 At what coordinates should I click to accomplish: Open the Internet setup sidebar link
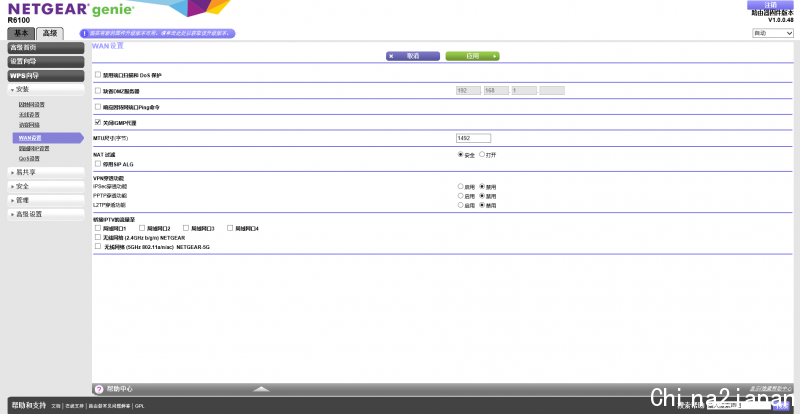pyautogui.click(x=32, y=105)
